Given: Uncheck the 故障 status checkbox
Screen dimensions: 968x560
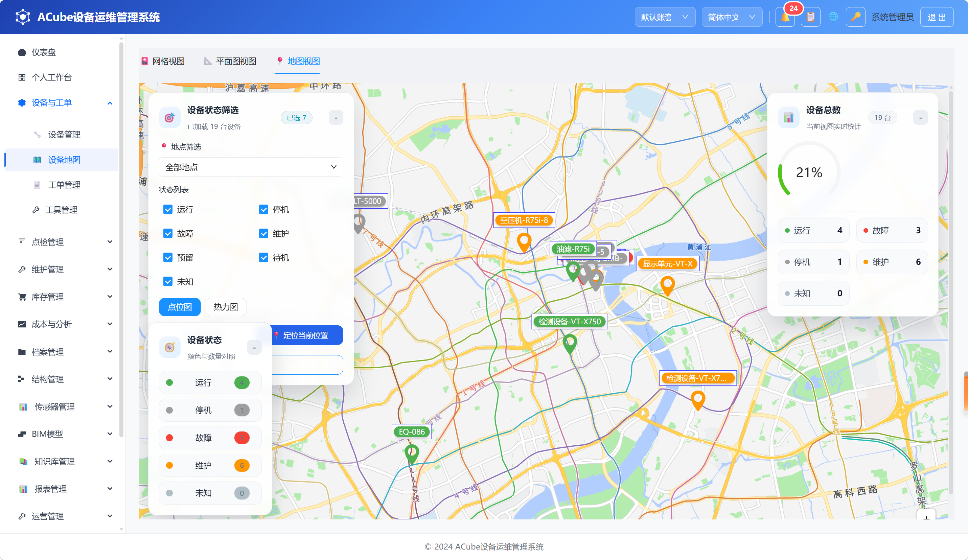Looking at the screenshot, I should (167, 233).
